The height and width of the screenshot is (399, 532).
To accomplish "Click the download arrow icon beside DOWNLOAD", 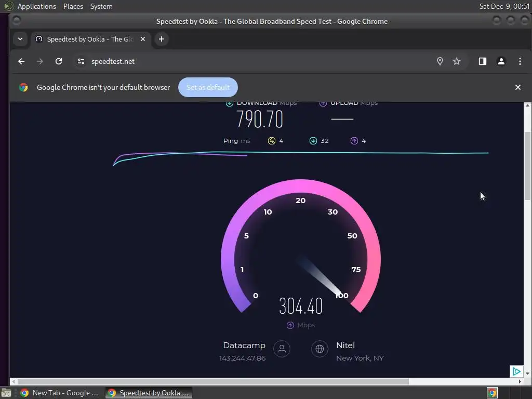I will pos(230,103).
